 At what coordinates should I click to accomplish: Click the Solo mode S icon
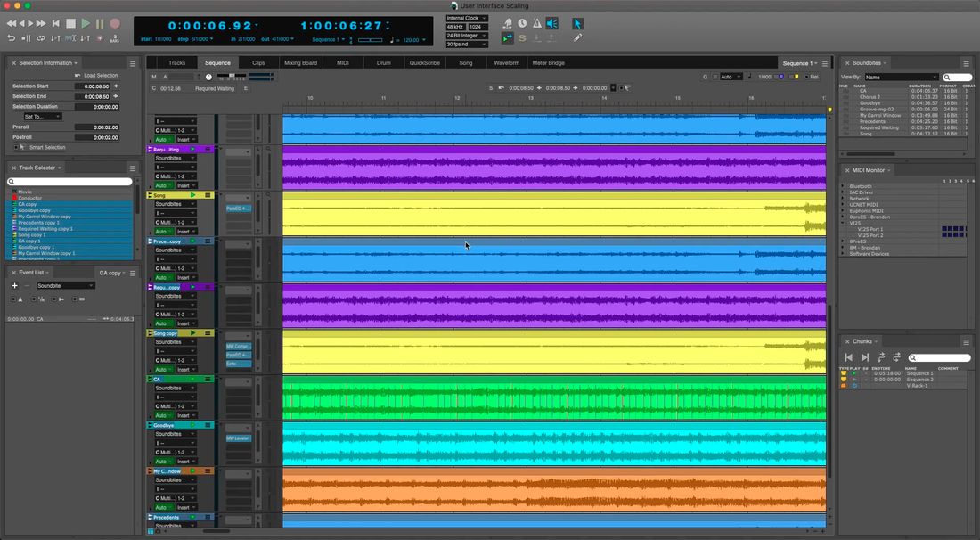pyautogui.click(x=522, y=37)
